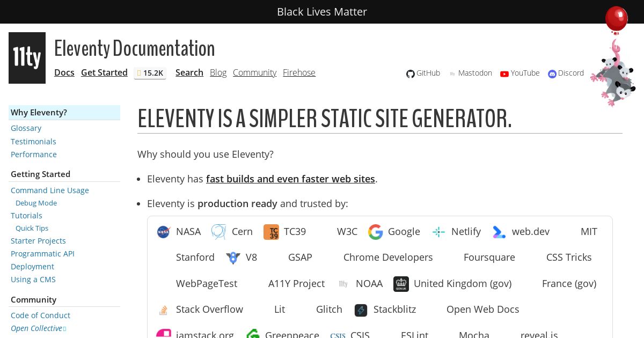Click the possum balloon mascot image
Viewport: 644px width, 338px height.
(614, 59)
